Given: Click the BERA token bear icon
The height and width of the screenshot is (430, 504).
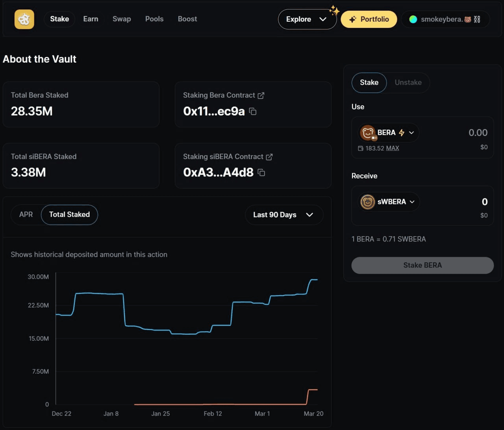Looking at the screenshot, I should [368, 133].
